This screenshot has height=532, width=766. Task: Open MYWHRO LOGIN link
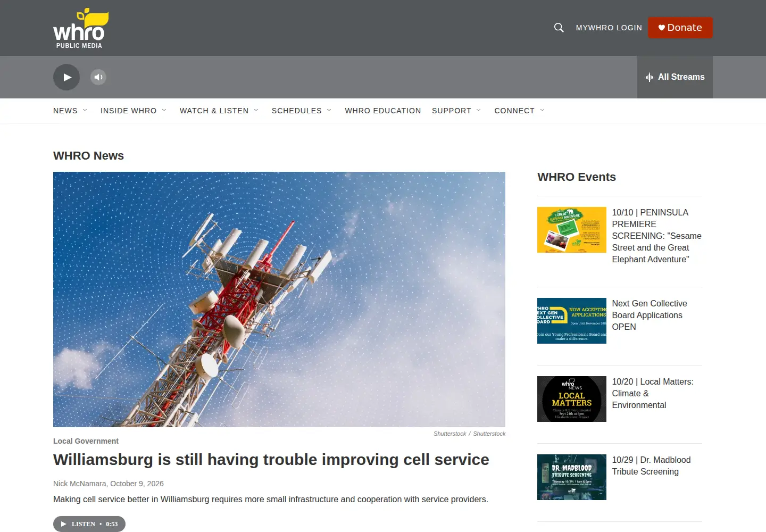tap(609, 28)
